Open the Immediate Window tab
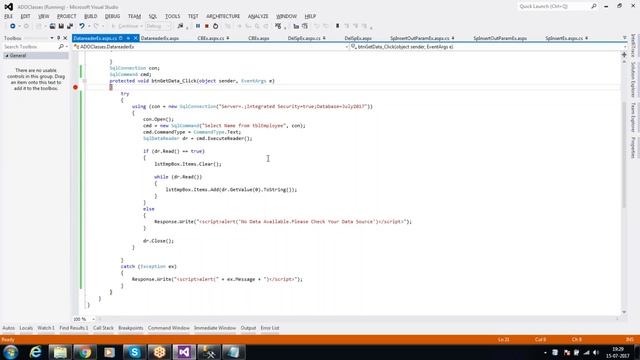The width and height of the screenshot is (640, 360). [x=215, y=328]
